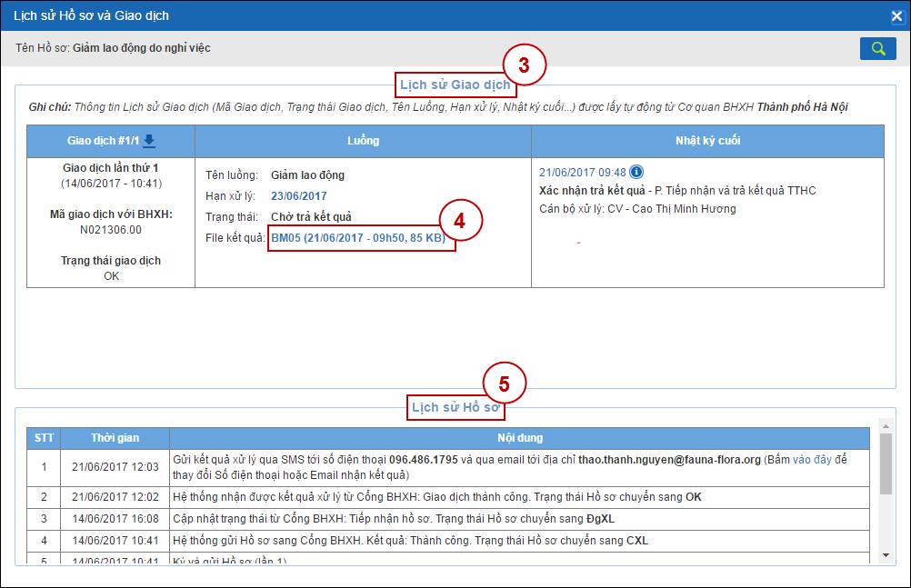Click record name Giảm lao động do nghỉ việc
This screenshot has height=588, width=911.
[x=141, y=47]
